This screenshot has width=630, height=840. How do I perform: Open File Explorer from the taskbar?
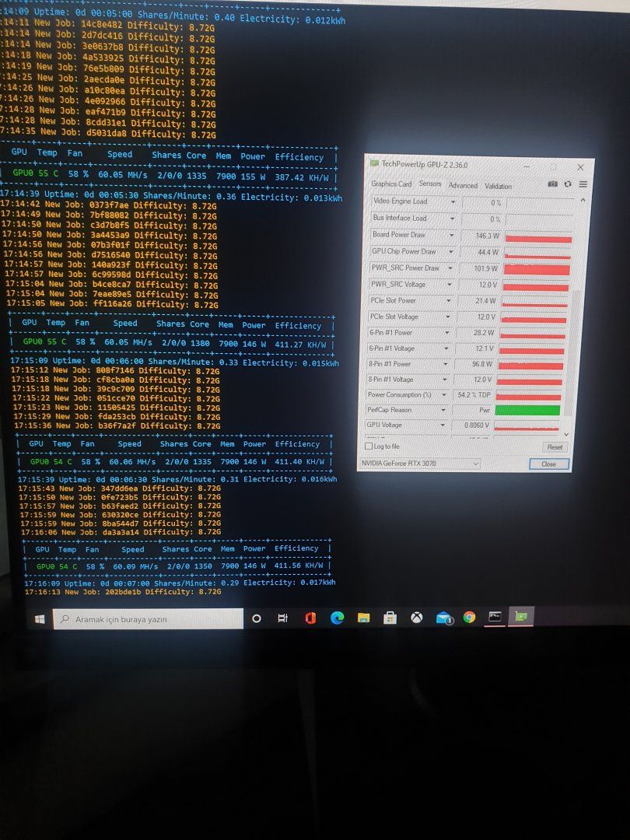(x=364, y=618)
